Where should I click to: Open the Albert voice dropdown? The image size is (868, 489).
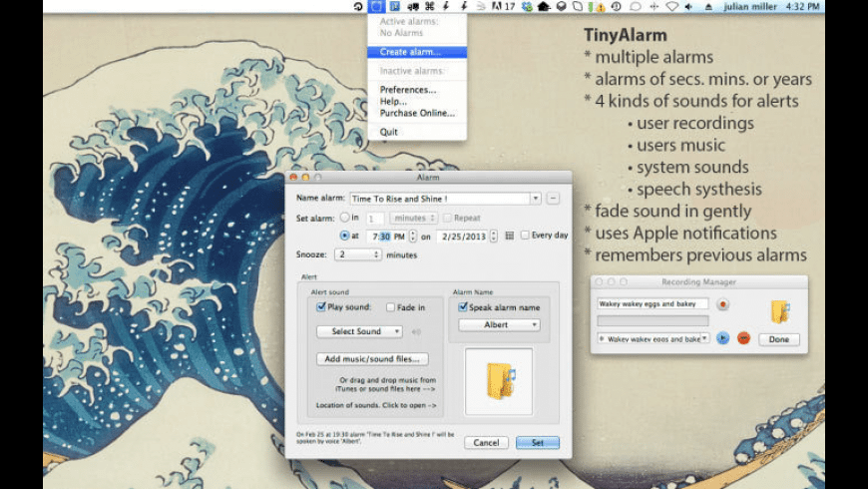499,324
